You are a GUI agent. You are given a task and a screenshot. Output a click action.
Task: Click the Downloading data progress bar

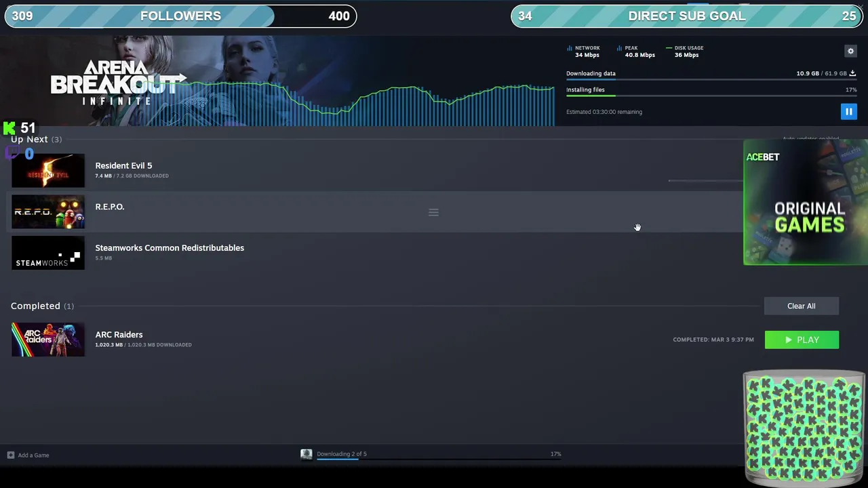(x=711, y=80)
